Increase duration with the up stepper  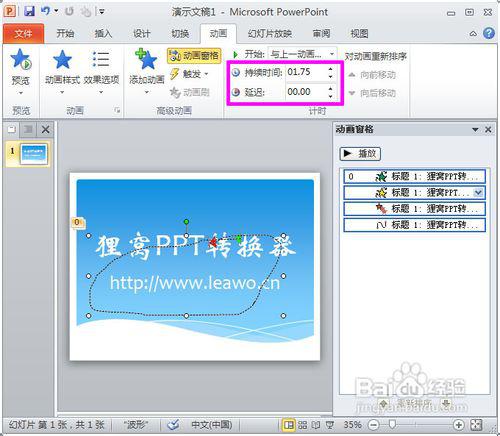pyautogui.click(x=330, y=69)
